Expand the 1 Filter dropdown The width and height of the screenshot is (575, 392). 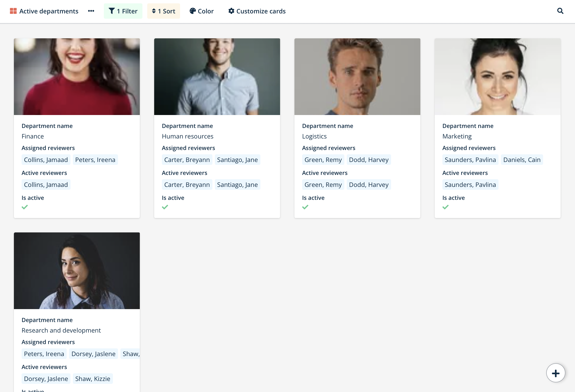coord(123,11)
